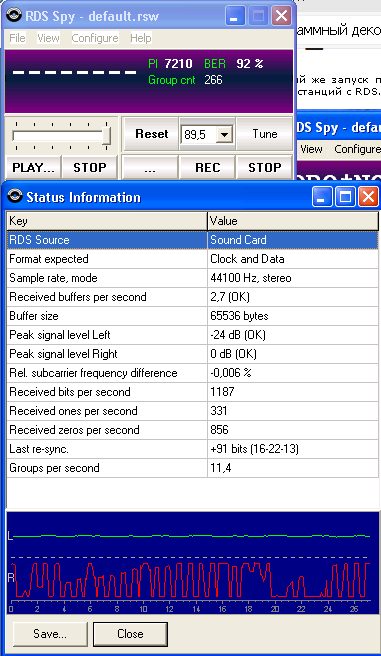
Task: Click the Reset button
Action: tap(151, 134)
